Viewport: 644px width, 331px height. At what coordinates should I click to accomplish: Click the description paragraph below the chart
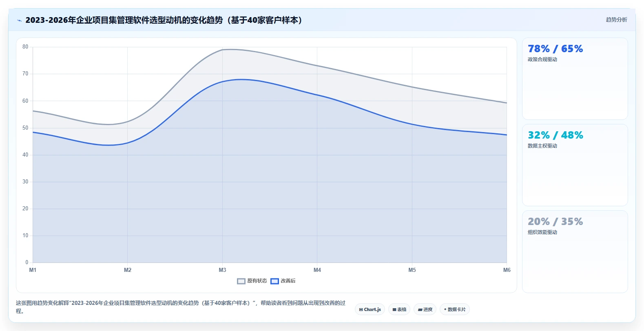click(181, 307)
